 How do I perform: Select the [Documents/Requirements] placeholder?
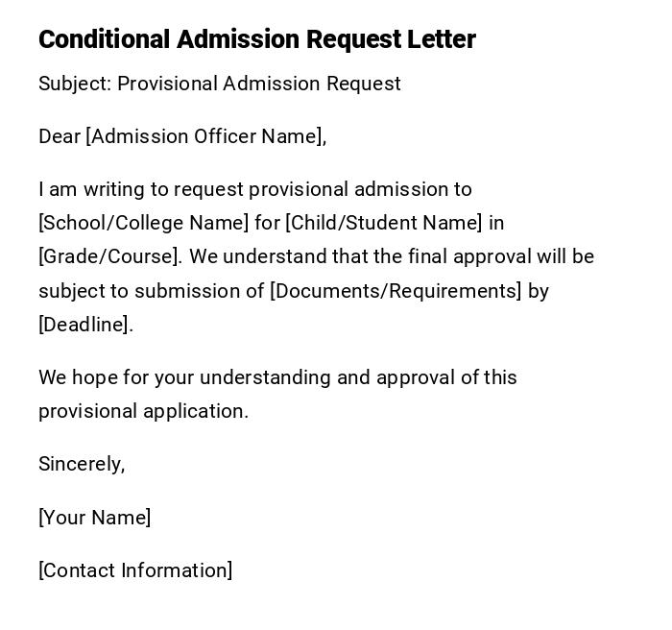pos(396,291)
